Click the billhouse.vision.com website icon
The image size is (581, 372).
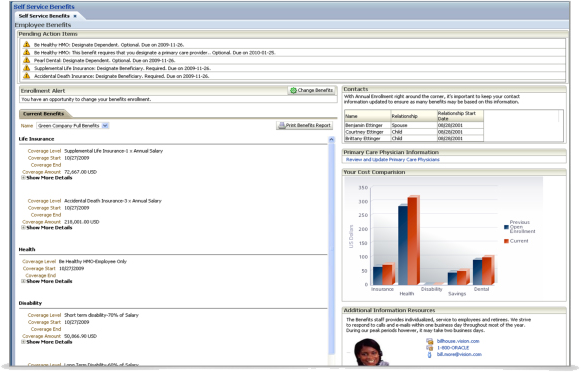(x=429, y=341)
